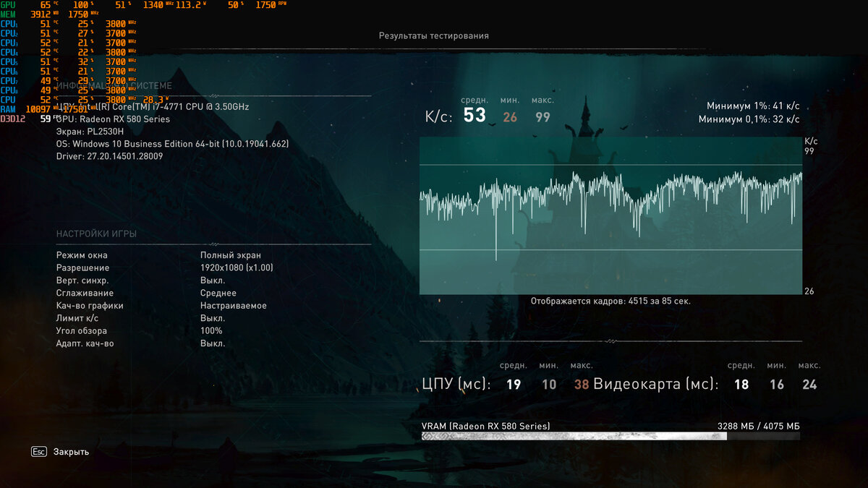Click 'GPU: Radeon RX 580 Series' system line

[113, 119]
